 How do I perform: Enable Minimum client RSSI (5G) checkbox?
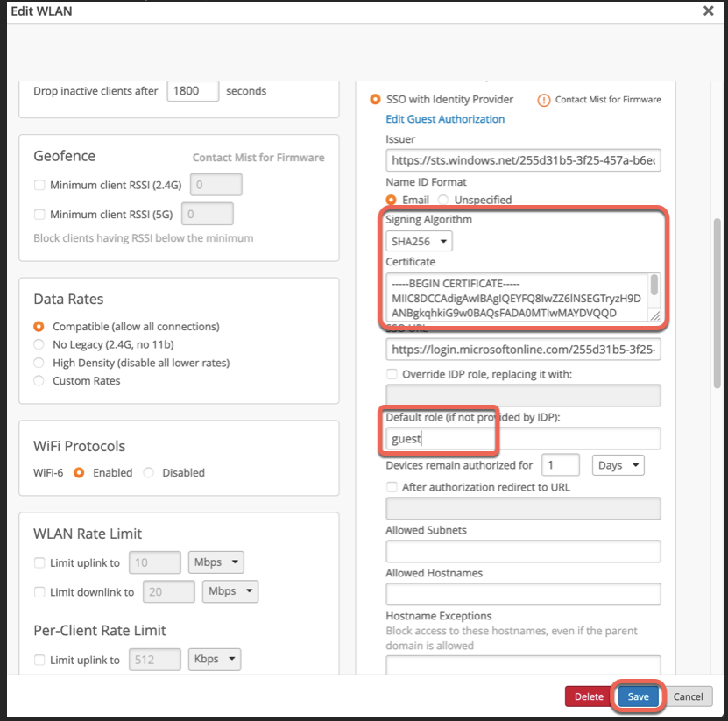pyautogui.click(x=39, y=214)
